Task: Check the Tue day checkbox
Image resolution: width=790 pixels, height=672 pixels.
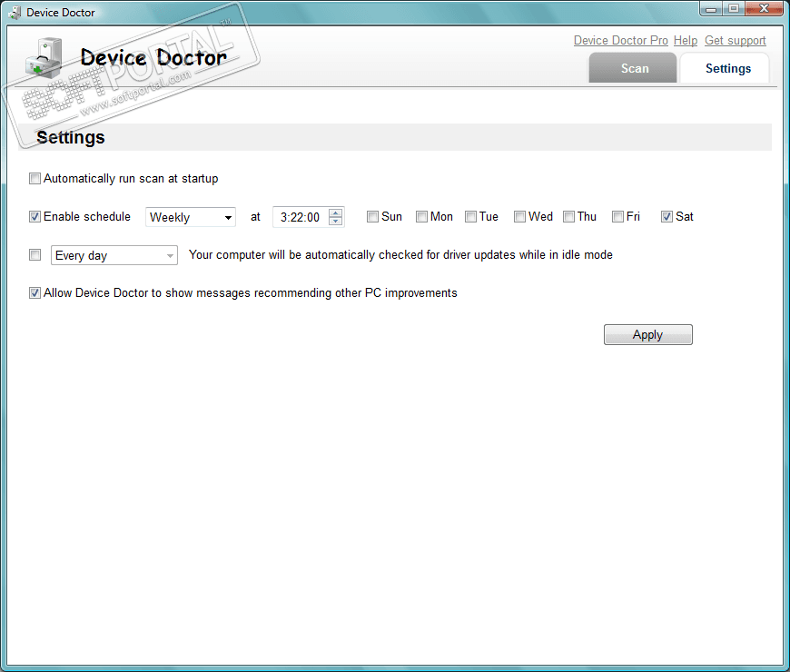Action: pos(470,217)
